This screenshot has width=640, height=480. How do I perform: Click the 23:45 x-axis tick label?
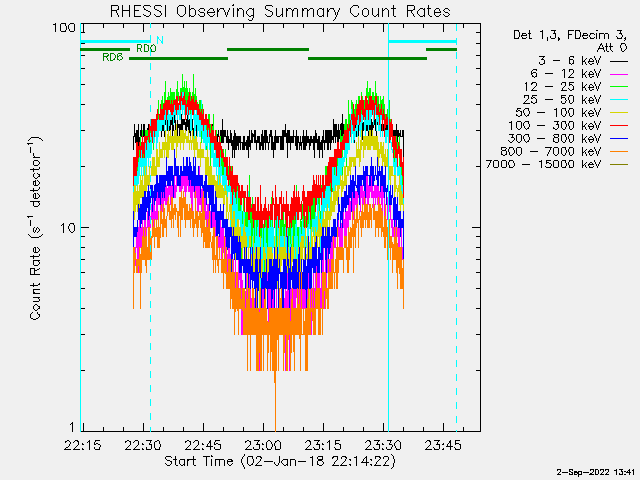(x=443, y=445)
